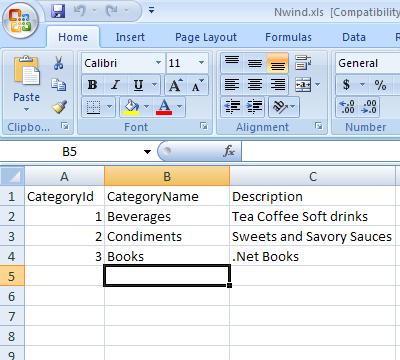Open Merge and Center options arrow
This screenshot has width=400, height=360.
point(318,85)
